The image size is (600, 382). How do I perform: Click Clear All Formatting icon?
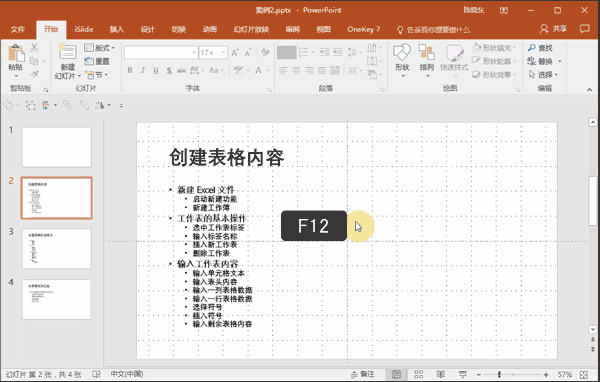click(x=265, y=52)
